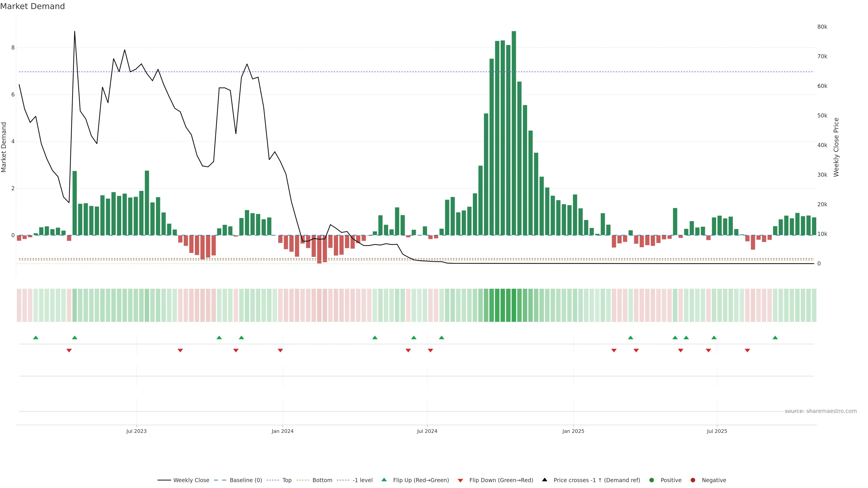Click the leftmost green flip-up triangle

(x=36, y=338)
